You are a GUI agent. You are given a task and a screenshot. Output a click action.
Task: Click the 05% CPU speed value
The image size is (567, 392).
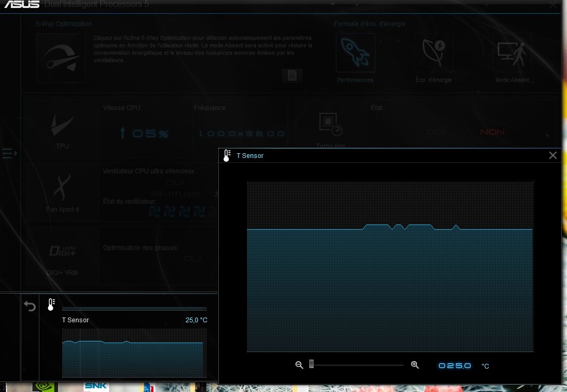pyautogui.click(x=144, y=134)
